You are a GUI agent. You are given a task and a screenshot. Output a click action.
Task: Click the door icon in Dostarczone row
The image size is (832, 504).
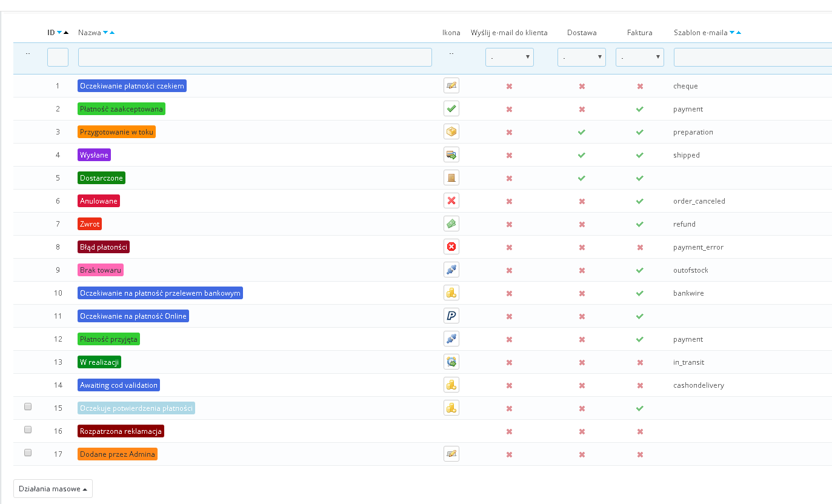451,178
